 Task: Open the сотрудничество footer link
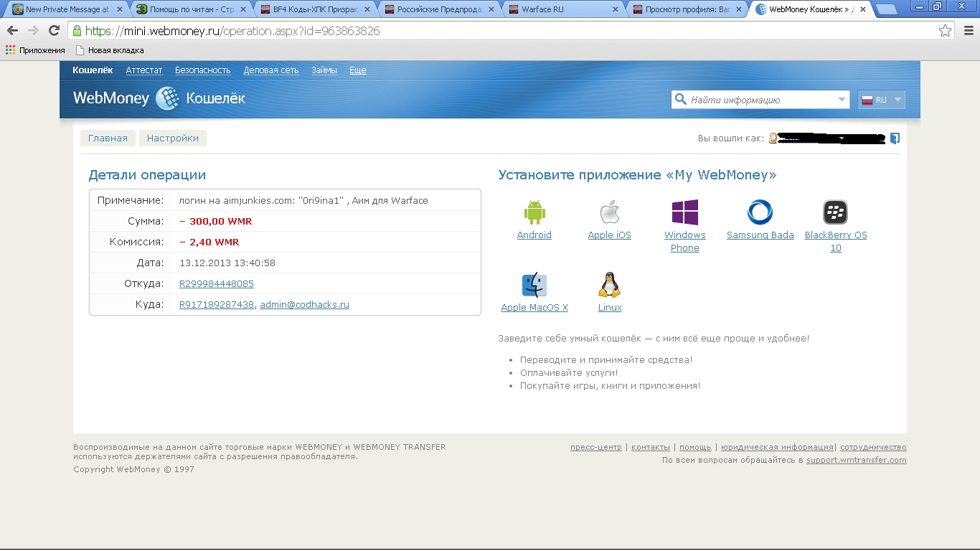873,447
